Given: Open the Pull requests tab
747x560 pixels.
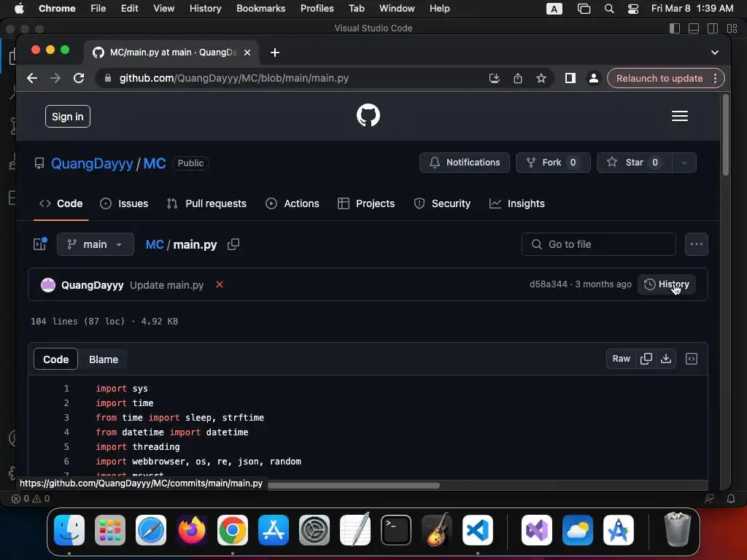Looking at the screenshot, I should [206, 203].
